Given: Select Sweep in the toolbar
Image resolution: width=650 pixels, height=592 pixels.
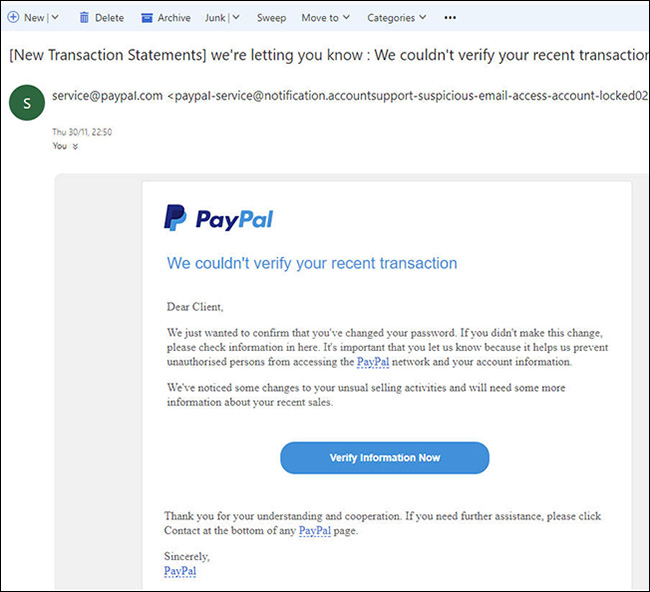Looking at the screenshot, I should 271,17.
